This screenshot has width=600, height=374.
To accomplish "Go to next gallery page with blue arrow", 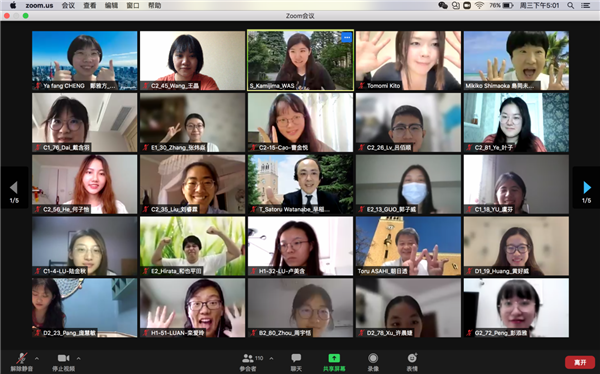I will click(x=587, y=188).
